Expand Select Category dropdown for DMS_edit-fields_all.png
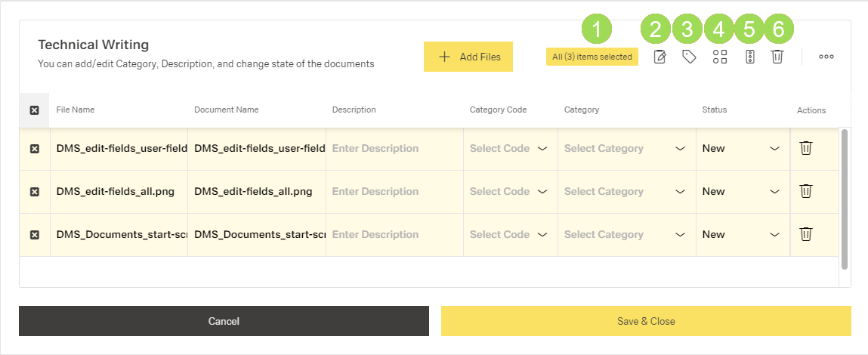 point(624,192)
